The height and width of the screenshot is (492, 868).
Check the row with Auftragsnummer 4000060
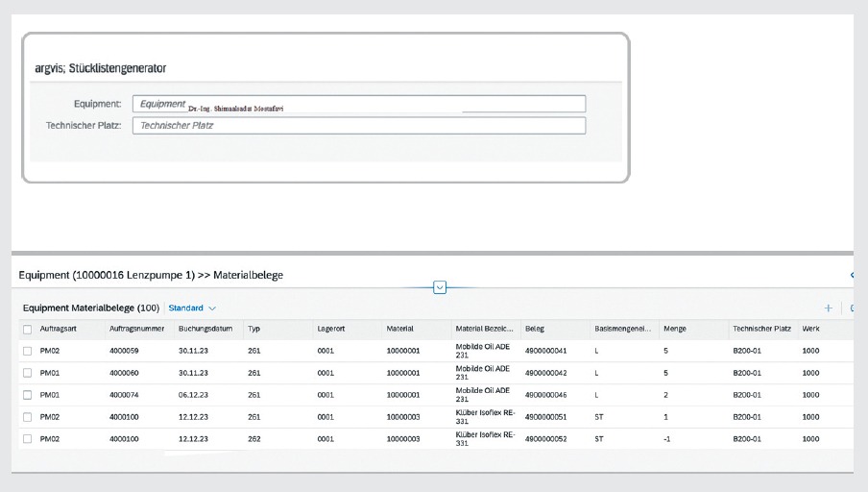27,373
